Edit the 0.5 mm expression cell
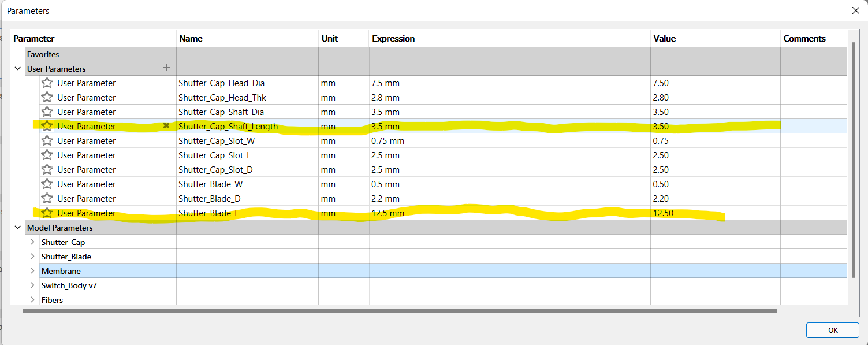 click(x=510, y=184)
